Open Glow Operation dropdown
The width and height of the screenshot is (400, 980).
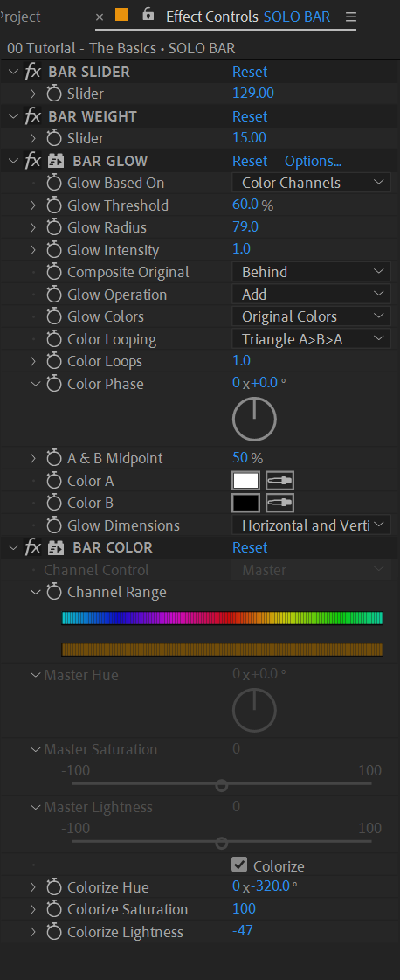pyautogui.click(x=312, y=295)
